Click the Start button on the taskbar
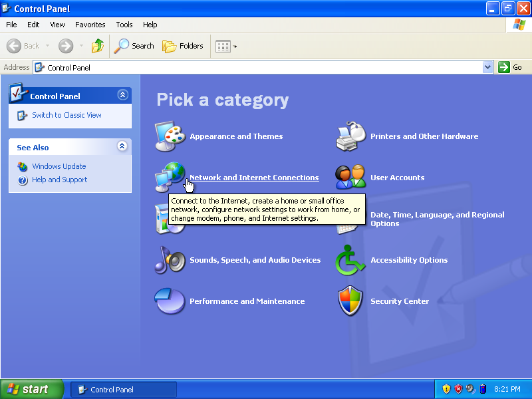The image size is (532, 399). [x=32, y=389]
